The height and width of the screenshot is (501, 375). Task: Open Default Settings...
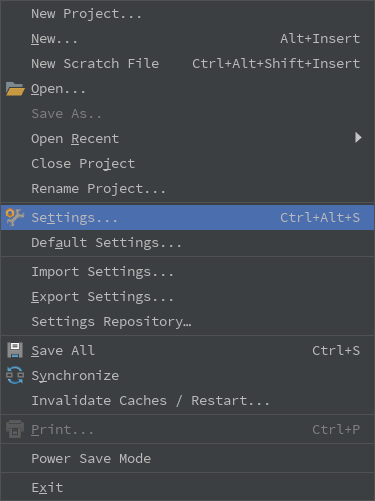point(187,243)
